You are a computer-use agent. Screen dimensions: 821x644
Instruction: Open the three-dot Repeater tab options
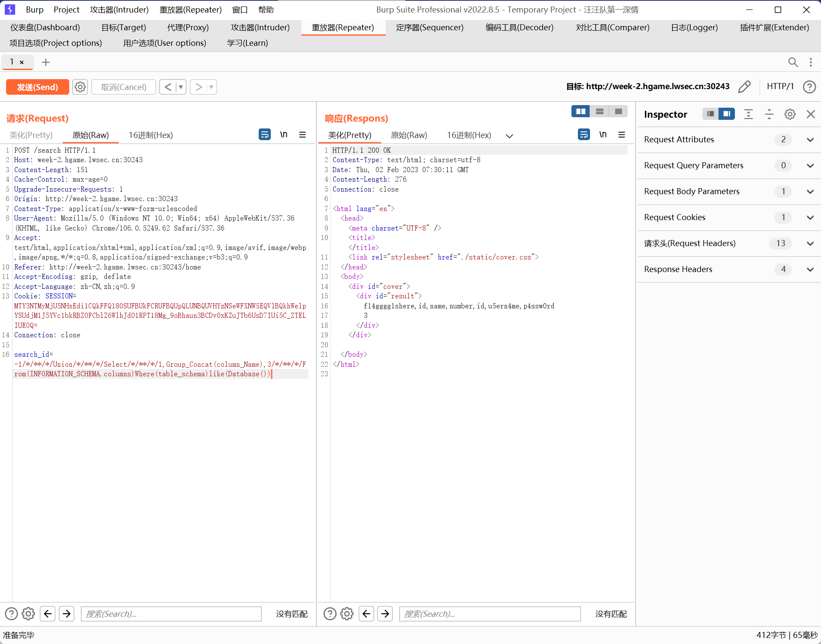811,62
